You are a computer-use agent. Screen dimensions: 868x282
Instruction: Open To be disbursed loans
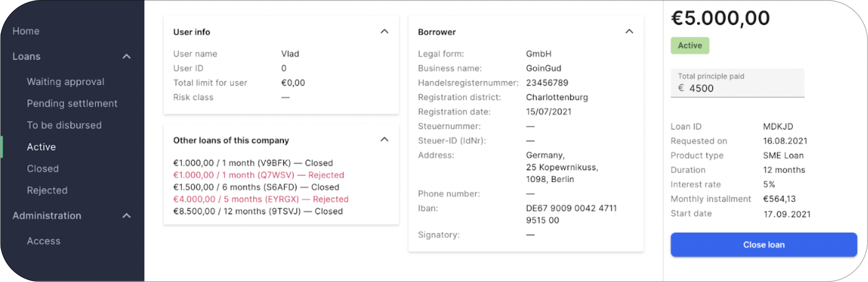tap(64, 125)
